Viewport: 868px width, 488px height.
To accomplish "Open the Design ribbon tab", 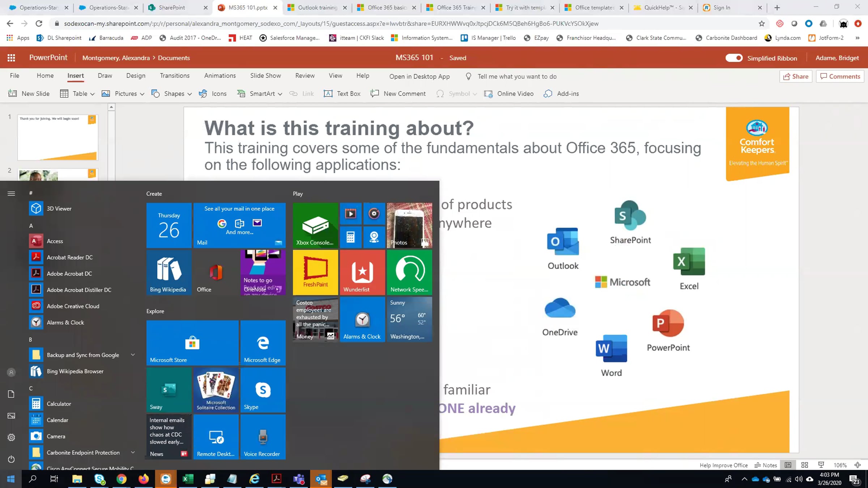I will (136, 76).
